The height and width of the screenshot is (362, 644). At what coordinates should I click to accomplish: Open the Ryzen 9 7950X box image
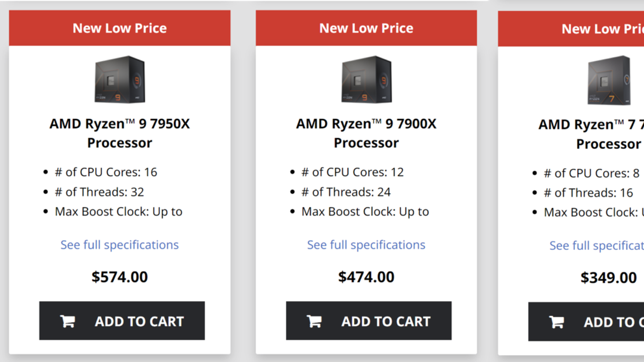pyautogui.click(x=120, y=80)
